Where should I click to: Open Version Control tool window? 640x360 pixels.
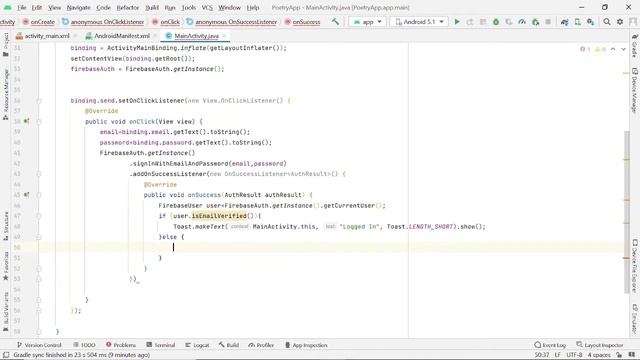click(39, 345)
